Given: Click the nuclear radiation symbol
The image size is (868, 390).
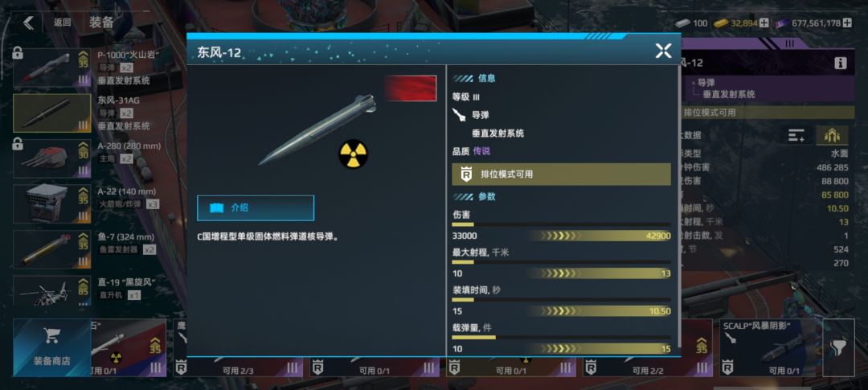Looking at the screenshot, I should click(x=353, y=154).
